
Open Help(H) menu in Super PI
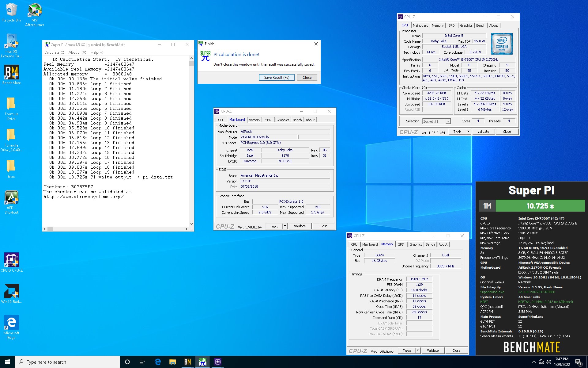click(97, 52)
